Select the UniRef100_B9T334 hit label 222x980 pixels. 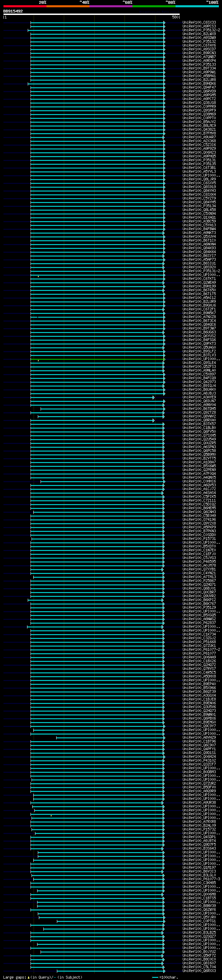coord(199,68)
